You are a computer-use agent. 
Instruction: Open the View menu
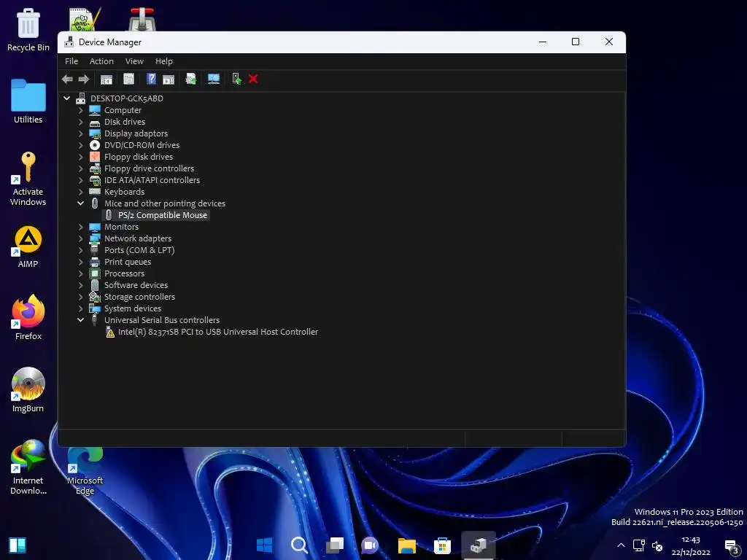coord(134,61)
